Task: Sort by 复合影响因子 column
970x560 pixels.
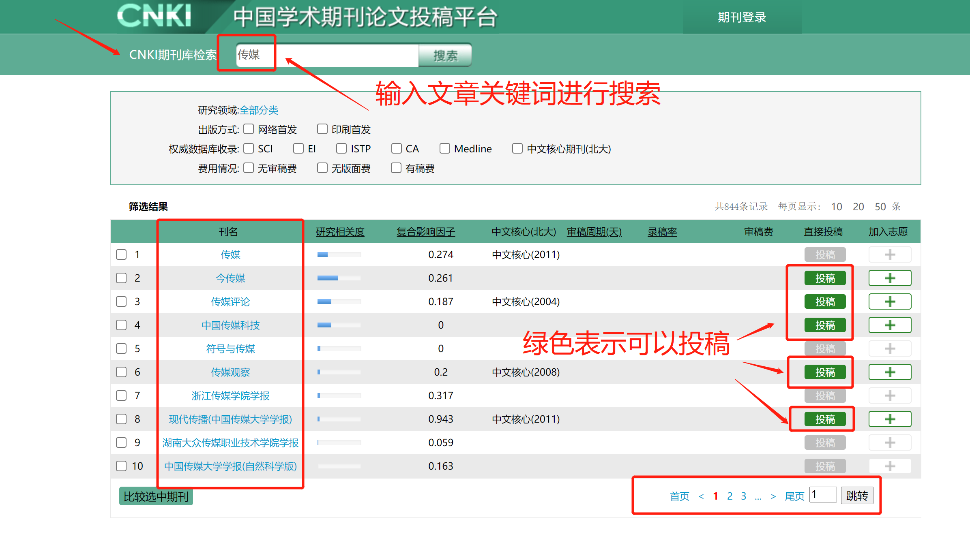Action: (426, 232)
